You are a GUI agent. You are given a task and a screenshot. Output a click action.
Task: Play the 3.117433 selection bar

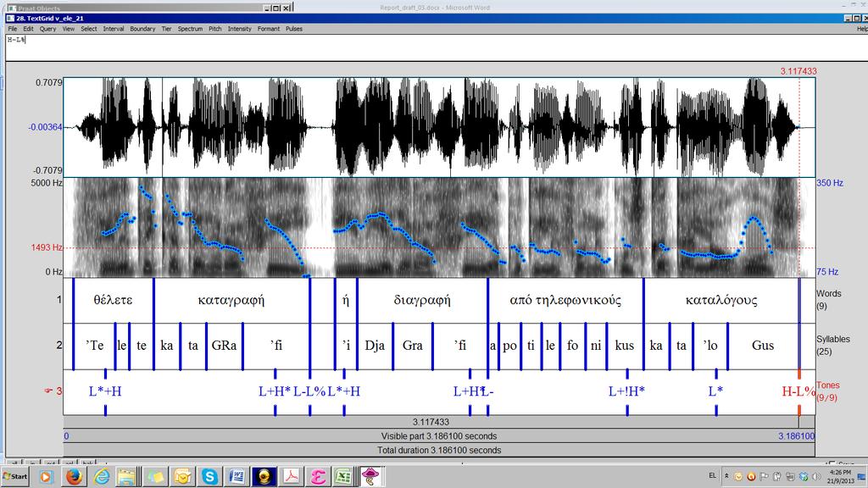(x=431, y=422)
